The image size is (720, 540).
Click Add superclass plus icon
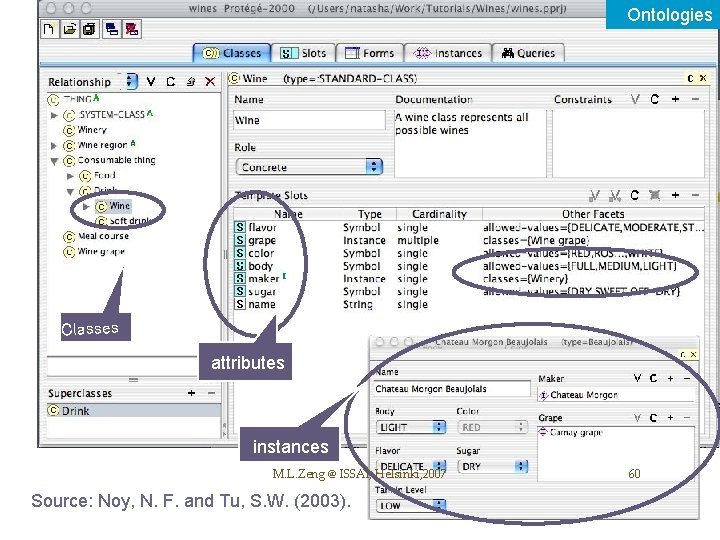191,393
